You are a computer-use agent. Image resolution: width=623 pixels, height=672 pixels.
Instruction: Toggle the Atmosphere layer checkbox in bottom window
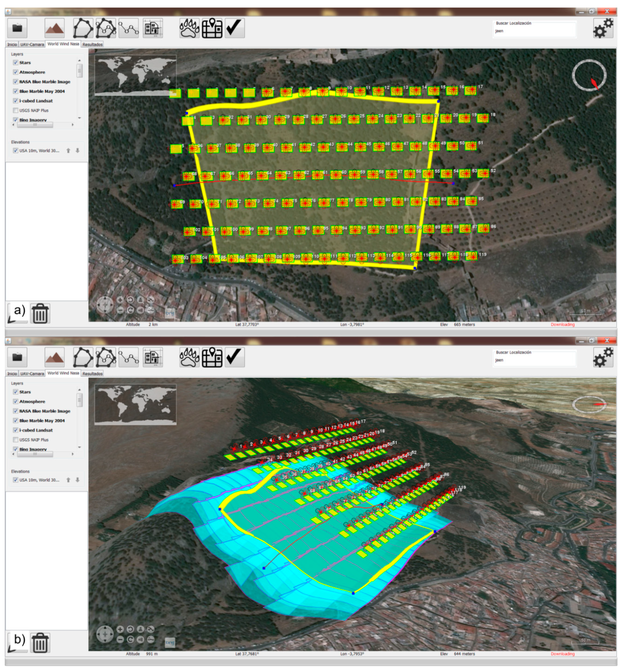(16, 402)
